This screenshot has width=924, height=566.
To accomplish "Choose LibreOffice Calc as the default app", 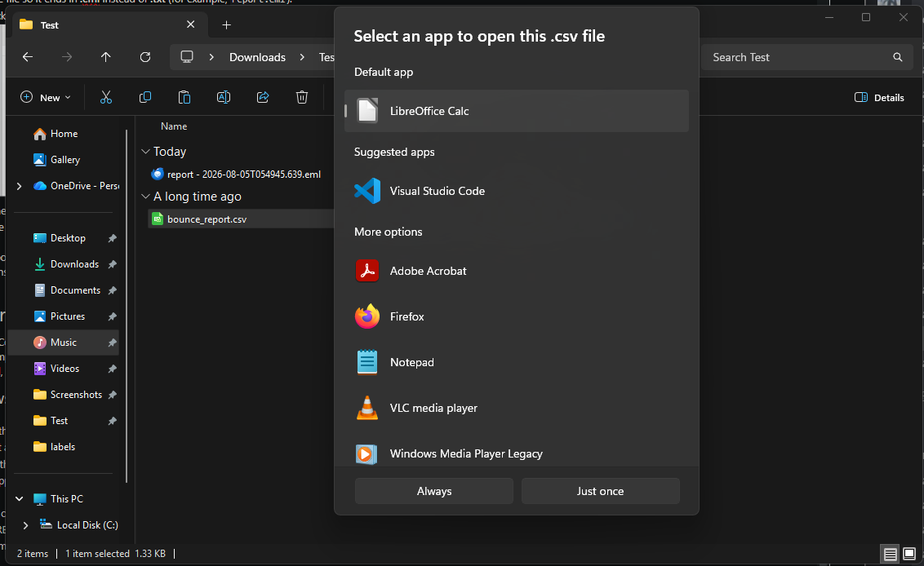I will (516, 111).
